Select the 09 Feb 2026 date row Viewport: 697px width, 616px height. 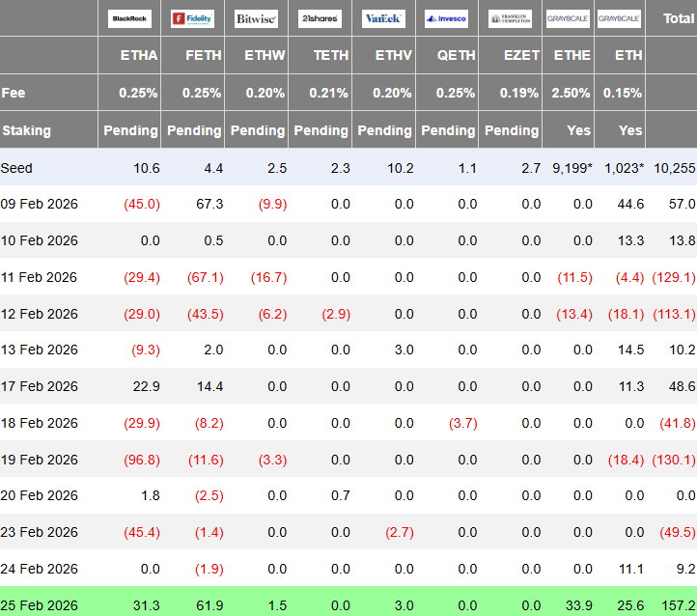(348, 204)
